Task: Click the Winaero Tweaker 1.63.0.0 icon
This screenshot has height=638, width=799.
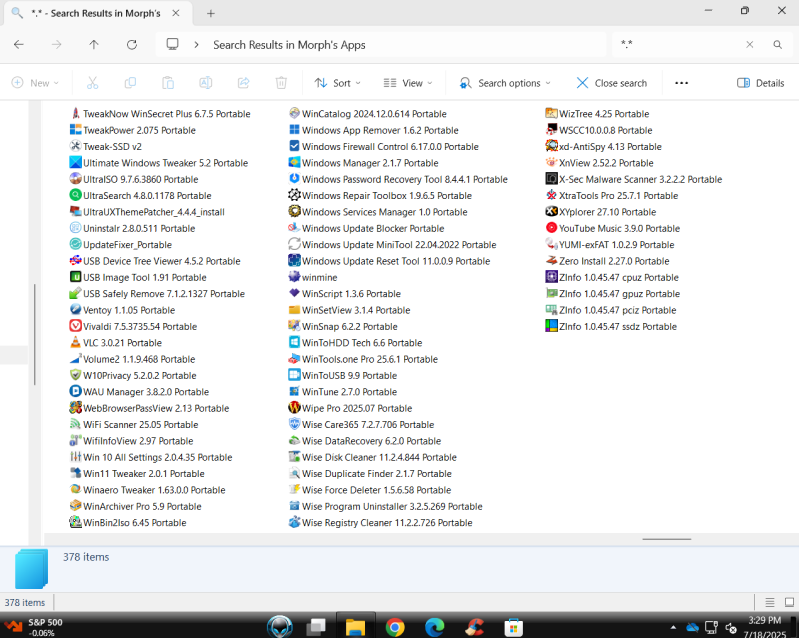Action: (x=75, y=490)
